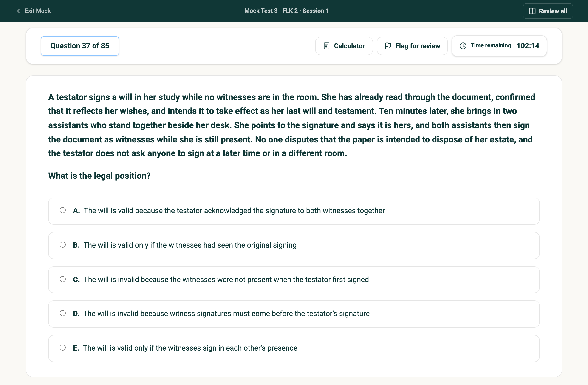The image size is (588, 385).
Task: Click the Question 37 of 85 box
Action: pyautogui.click(x=80, y=46)
